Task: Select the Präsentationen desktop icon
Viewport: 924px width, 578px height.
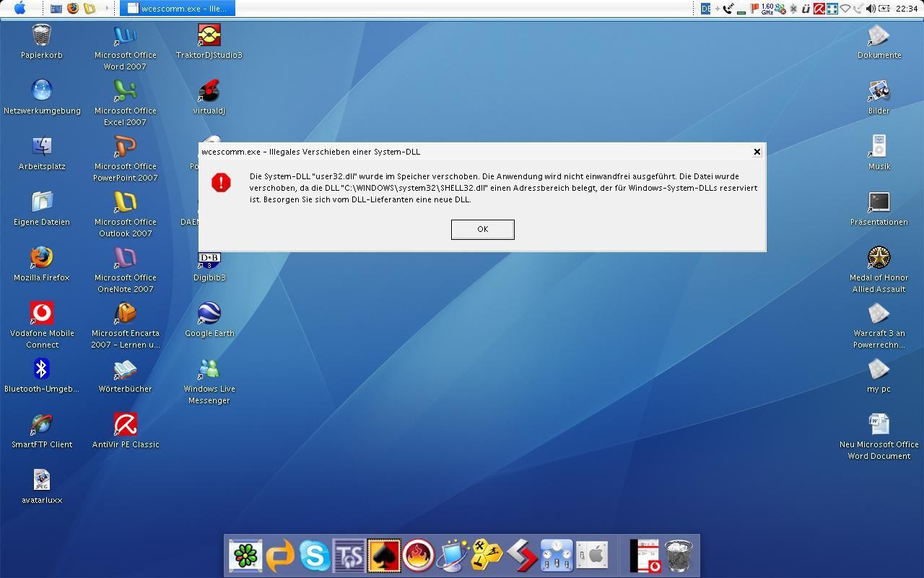Action: (879, 209)
